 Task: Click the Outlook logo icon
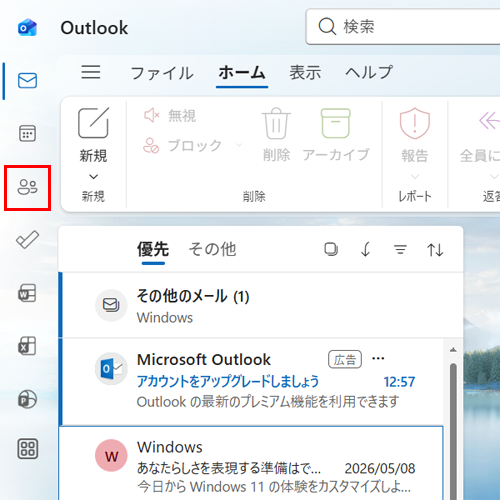click(x=27, y=27)
